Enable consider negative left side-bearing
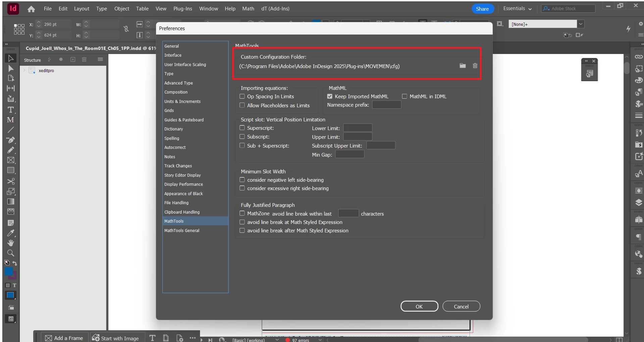This screenshot has width=644, height=342. [x=242, y=180]
